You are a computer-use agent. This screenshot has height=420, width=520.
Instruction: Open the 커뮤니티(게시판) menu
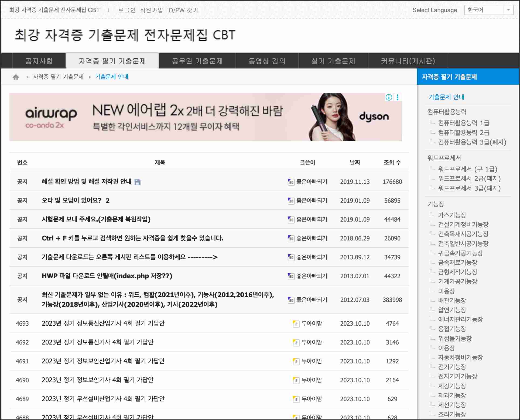click(408, 61)
